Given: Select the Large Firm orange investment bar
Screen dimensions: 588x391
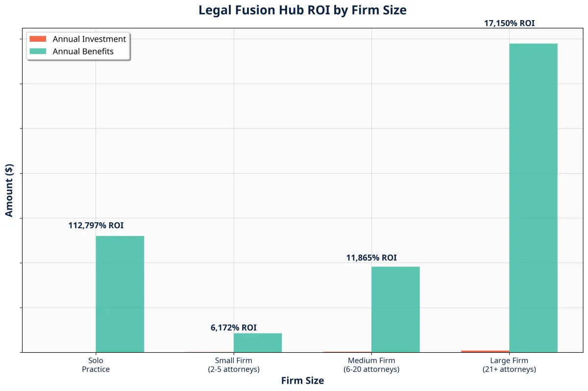Looking at the screenshot, I should pyautogui.click(x=485, y=351).
